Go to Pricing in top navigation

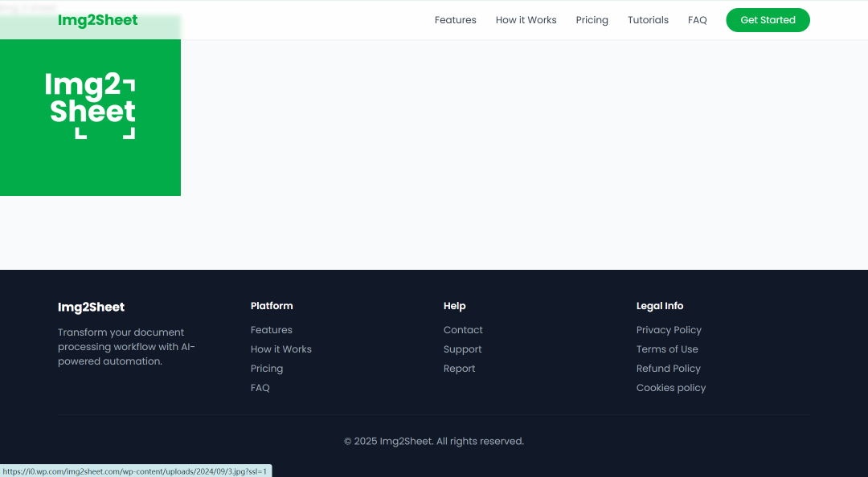592,20
